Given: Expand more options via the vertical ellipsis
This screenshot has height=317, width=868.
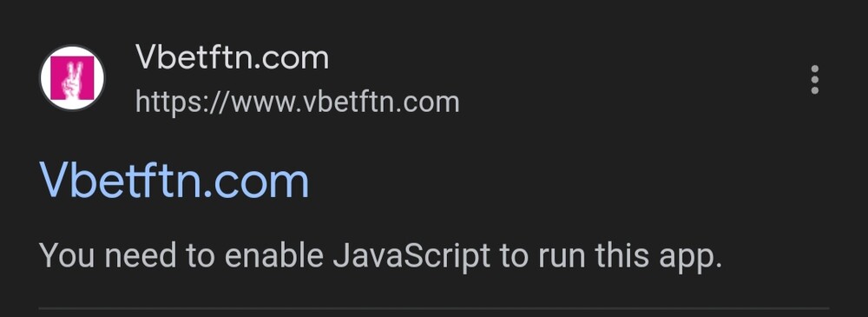Looking at the screenshot, I should pyautogui.click(x=814, y=80).
